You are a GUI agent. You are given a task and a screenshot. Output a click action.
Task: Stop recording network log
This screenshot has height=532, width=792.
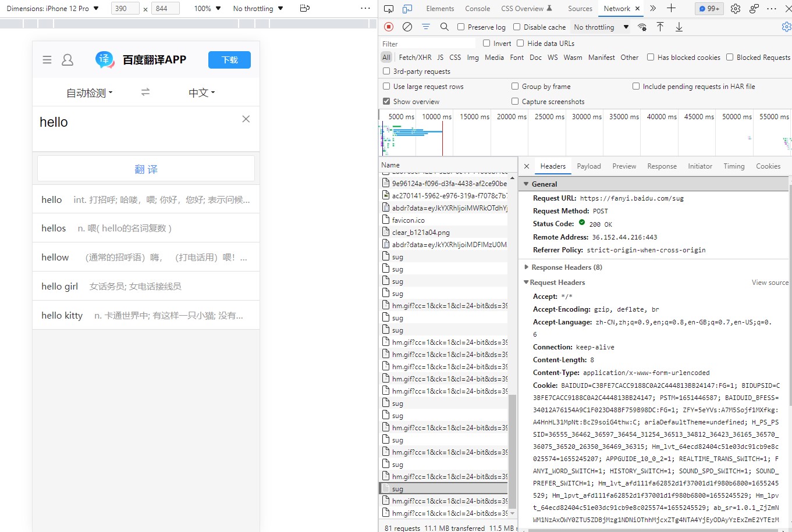point(389,27)
